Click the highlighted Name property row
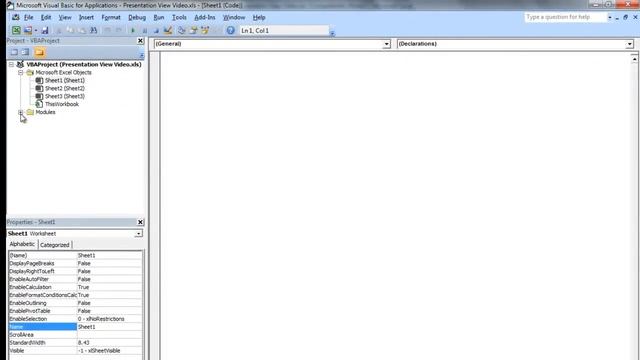 click(x=76, y=327)
